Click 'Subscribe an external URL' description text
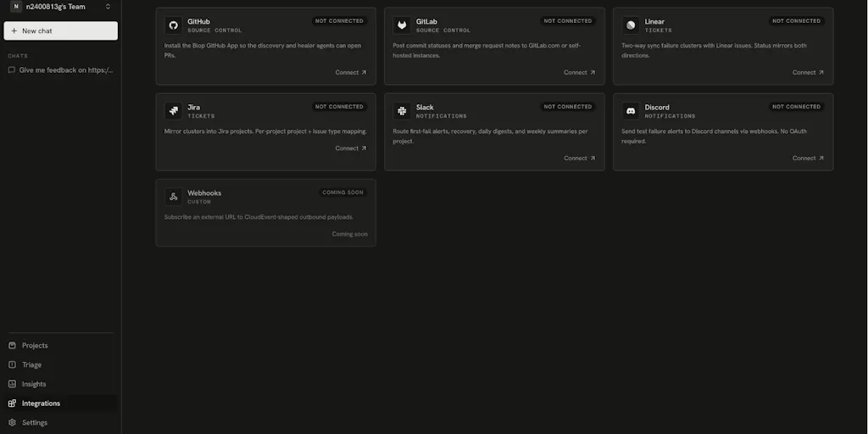The width and height of the screenshot is (868, 434). [259, 217]
